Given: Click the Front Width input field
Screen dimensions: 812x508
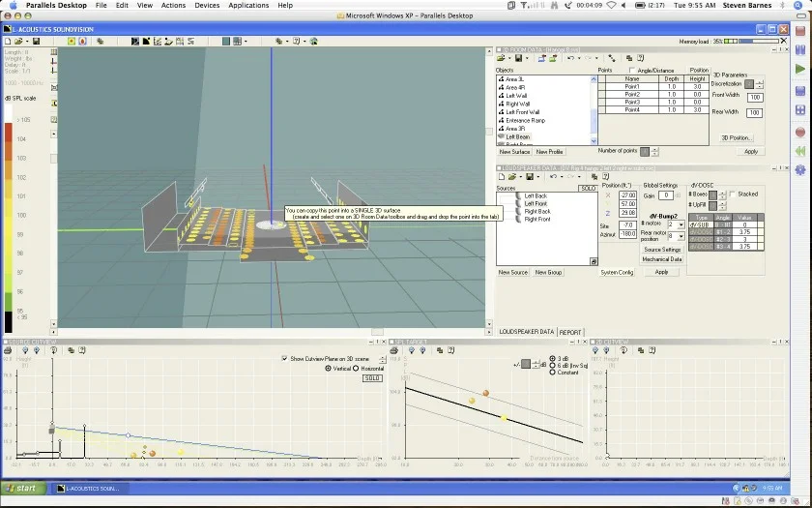Looking at the screenshot, I should click(755, 98).
